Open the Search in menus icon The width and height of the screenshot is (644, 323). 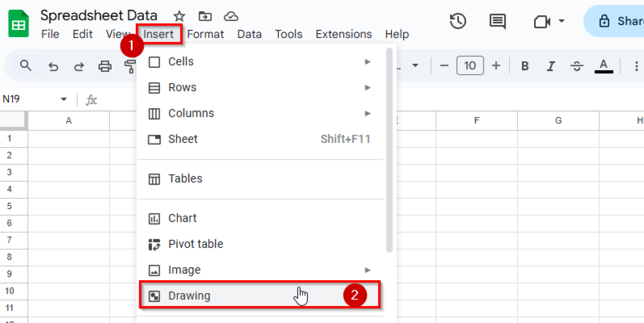click(x=26, y=65)
